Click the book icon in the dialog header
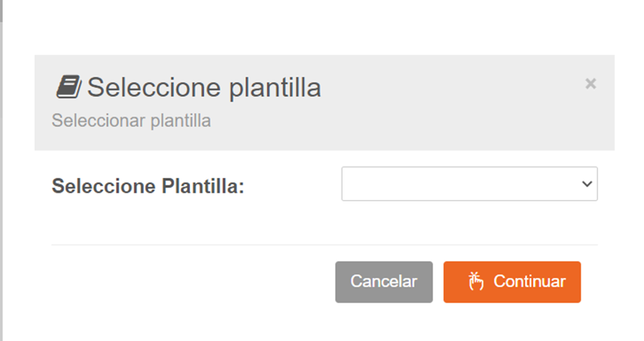The height and width of the screenshot is (341, 644). (x=69, y=87)
